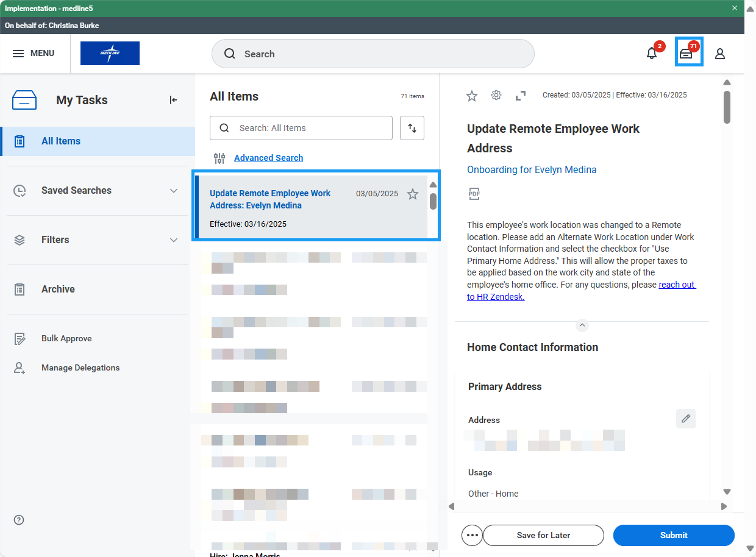The width and height of the screenshot is (756, 557).
Task: Open the Advanced Search link
Action: 268,158
